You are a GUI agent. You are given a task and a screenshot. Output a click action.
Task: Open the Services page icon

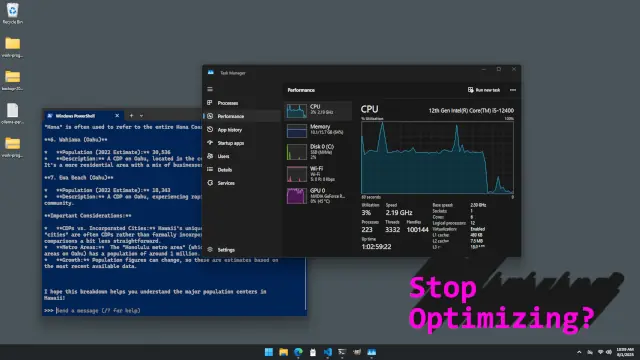coord(210,183)
